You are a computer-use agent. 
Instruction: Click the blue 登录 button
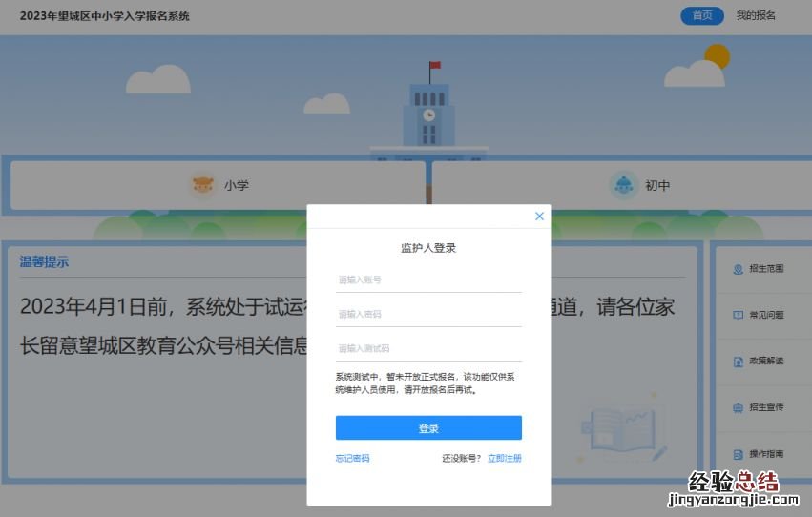pyautogui.click(x=428, y=428)
